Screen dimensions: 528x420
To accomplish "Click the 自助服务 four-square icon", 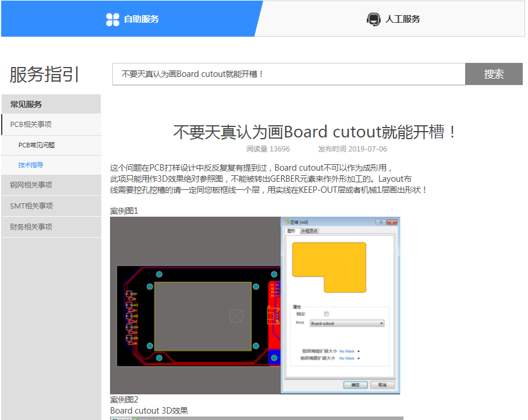I will point(112,19).
